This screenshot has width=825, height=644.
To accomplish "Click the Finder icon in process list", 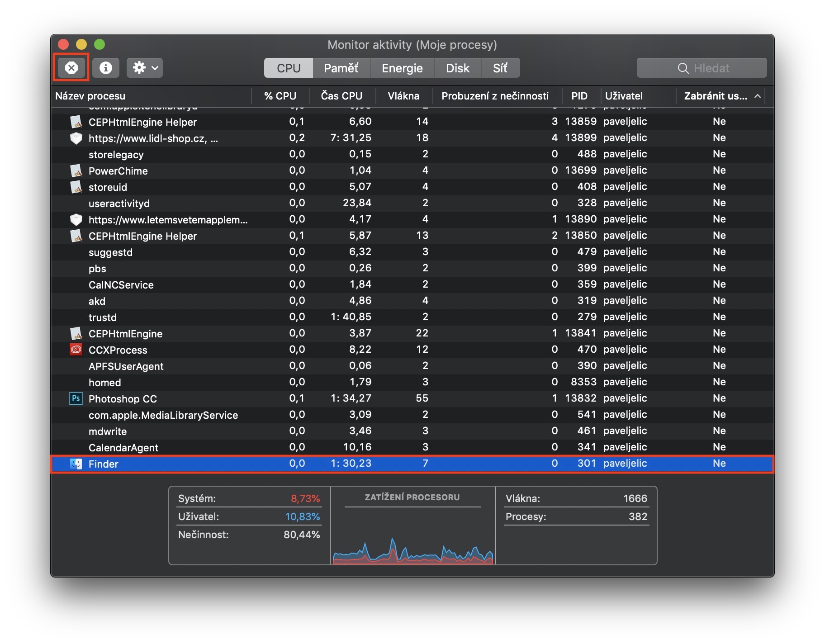I will (x=76, y=464).
